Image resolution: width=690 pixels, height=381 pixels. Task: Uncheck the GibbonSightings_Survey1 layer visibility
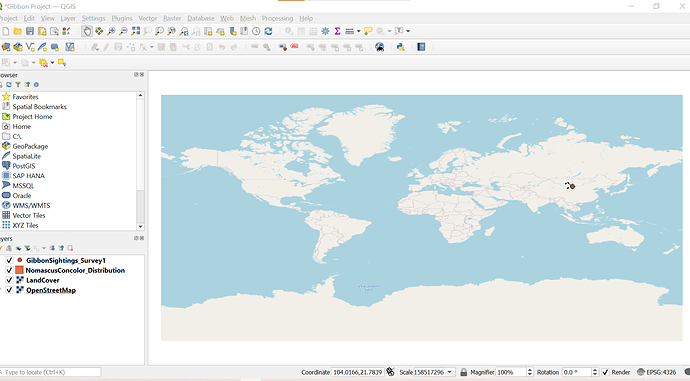coord(9,260)
